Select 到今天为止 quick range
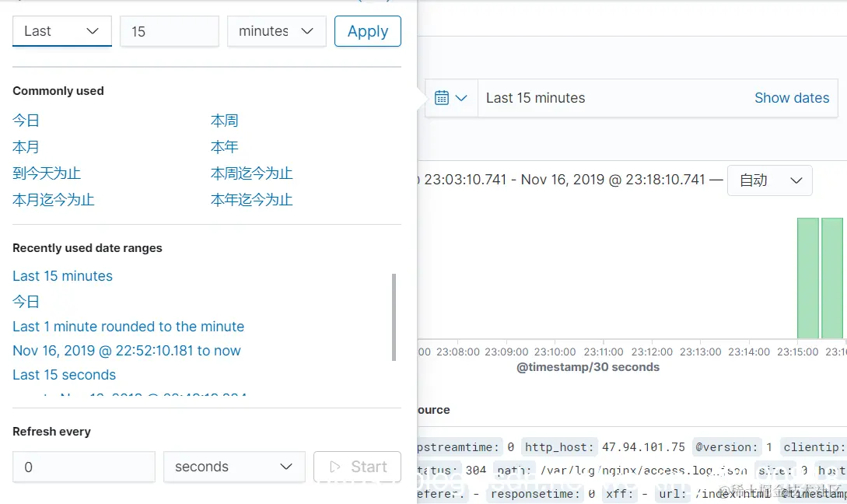 47,173
